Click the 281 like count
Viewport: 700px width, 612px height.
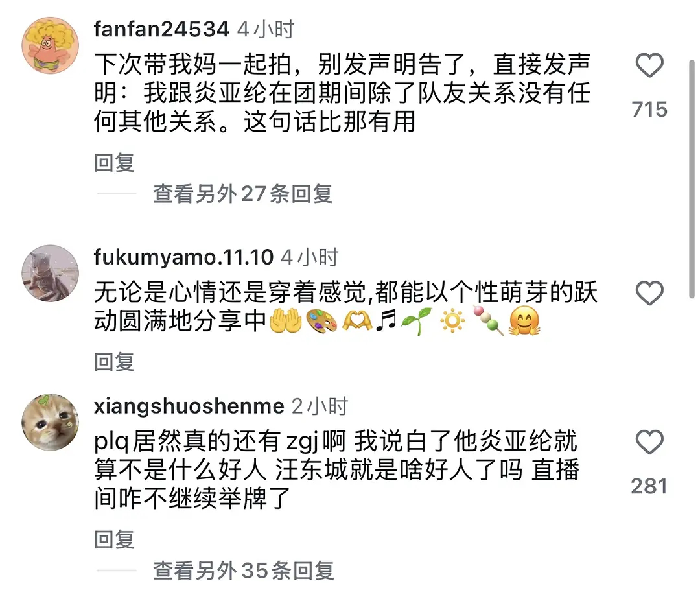[649, 486]
